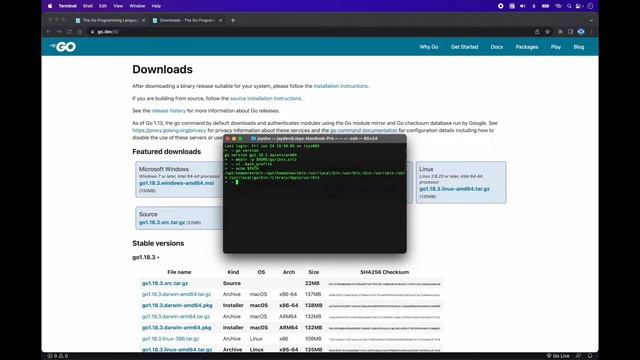Screen dimensions: 640x360
Task: Download go1.18.3.src.tar.gz in Source box
Action: point(162,222)
